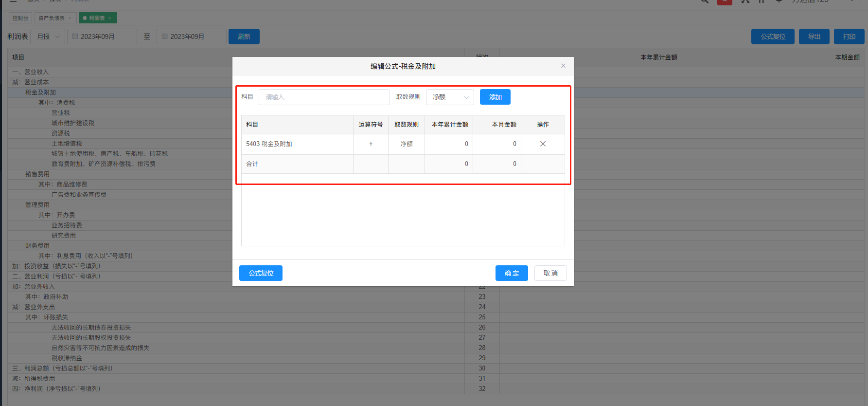Click the 打印 print button
The height and width of the screenshot is (406, 868).
(x=849, y=37)
